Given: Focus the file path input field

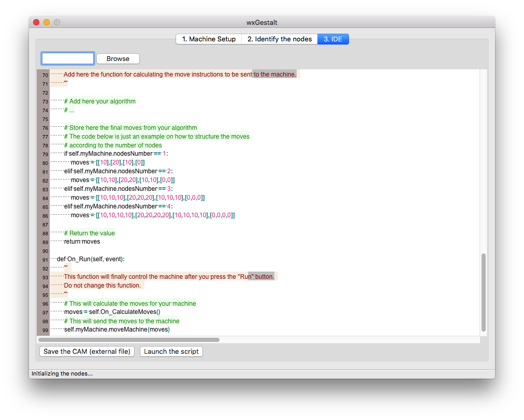Looking at the screenshot, I should click(x=68, y=58).
